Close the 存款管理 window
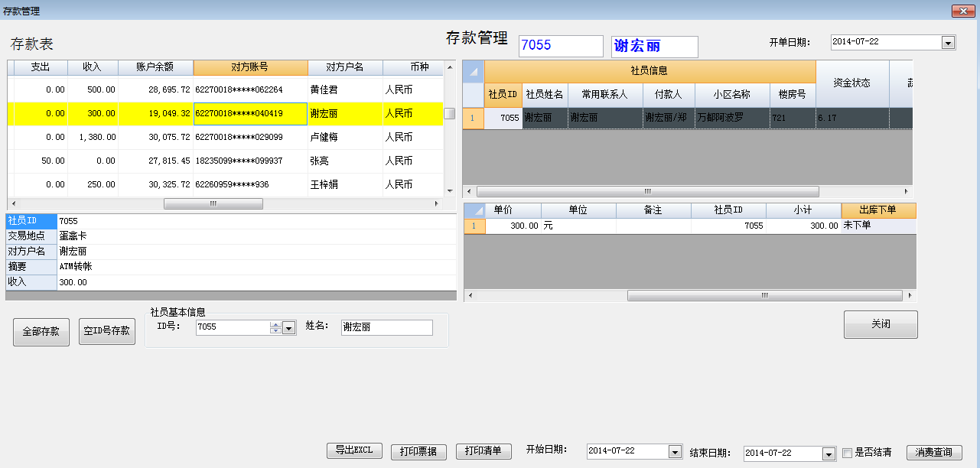Screen dimensions: 980x468 [x=962, y=11]
